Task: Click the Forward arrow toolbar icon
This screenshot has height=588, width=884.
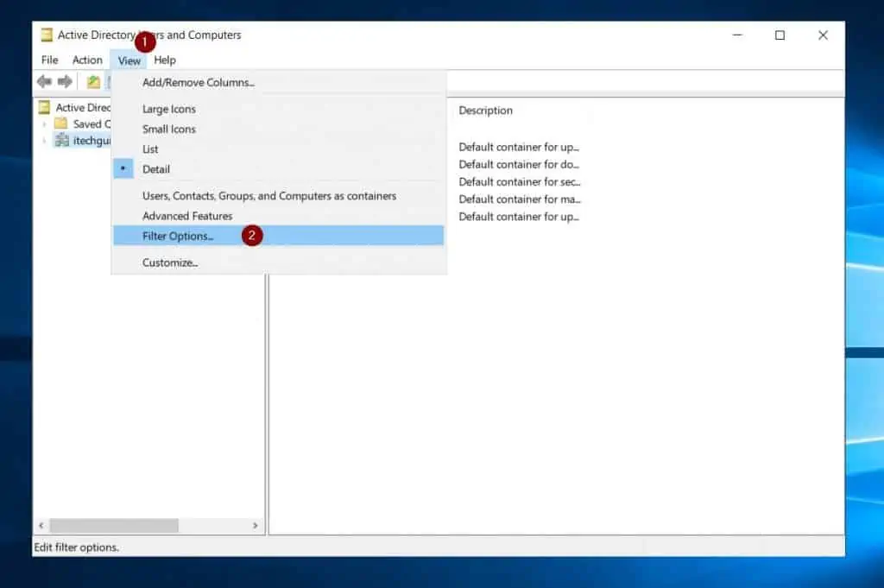Action: [65, 82]
